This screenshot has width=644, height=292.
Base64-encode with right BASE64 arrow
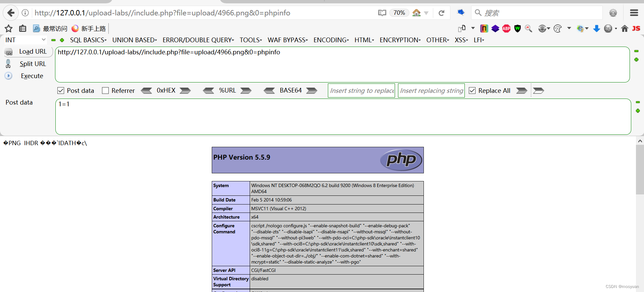pos(312,91)
